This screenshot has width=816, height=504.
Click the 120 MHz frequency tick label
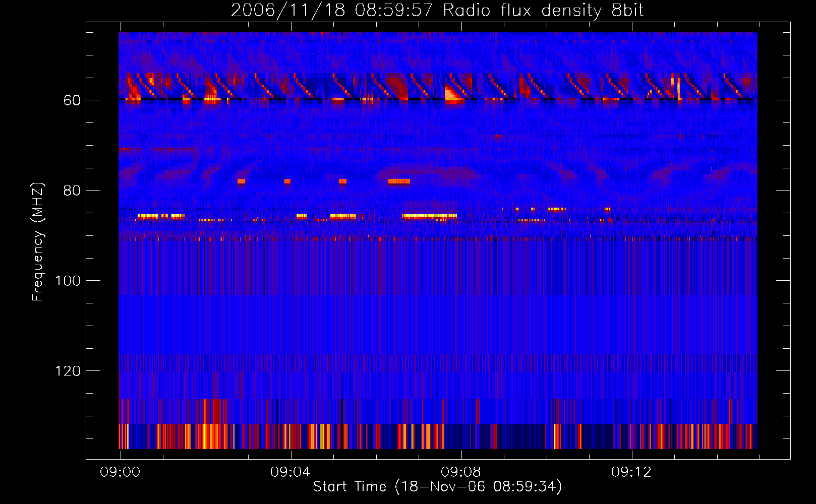point(68,371)
